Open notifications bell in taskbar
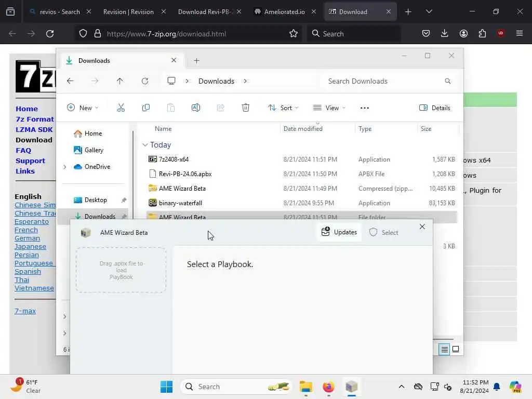The height and width of the screenshot is (399, 532). pos(497,387)
